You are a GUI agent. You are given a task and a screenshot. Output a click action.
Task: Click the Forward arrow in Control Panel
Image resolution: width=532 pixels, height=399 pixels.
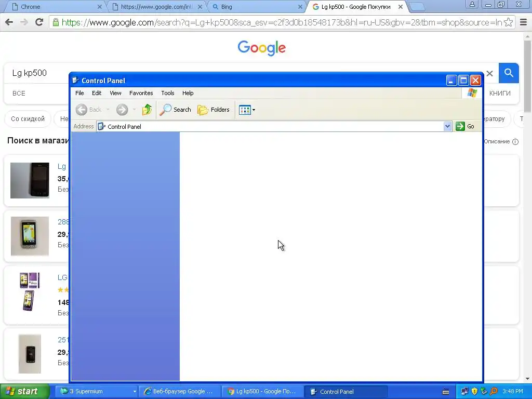(x=122, y=110)
